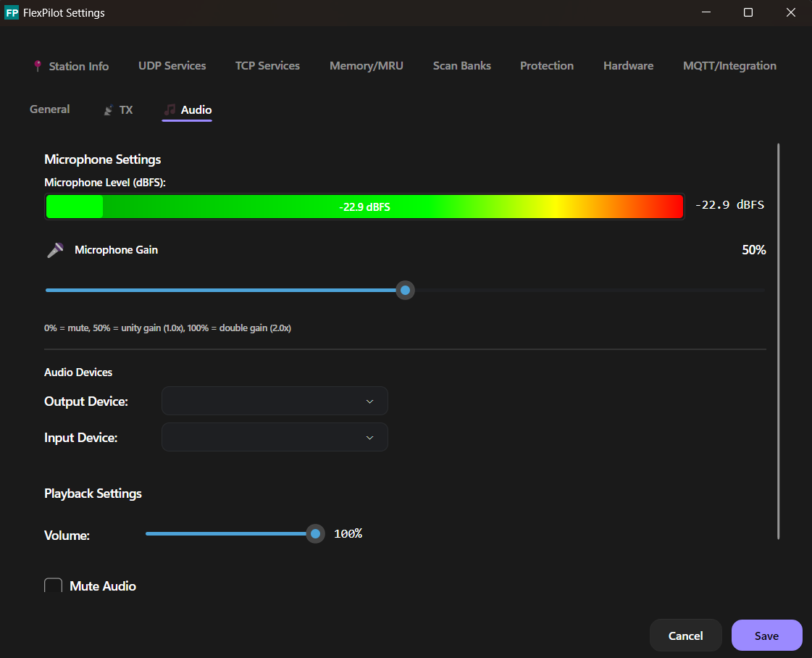Open the Scan Banks tab
Image resolution: width=812 pixels, height=658 pixels.
(461, 66)
